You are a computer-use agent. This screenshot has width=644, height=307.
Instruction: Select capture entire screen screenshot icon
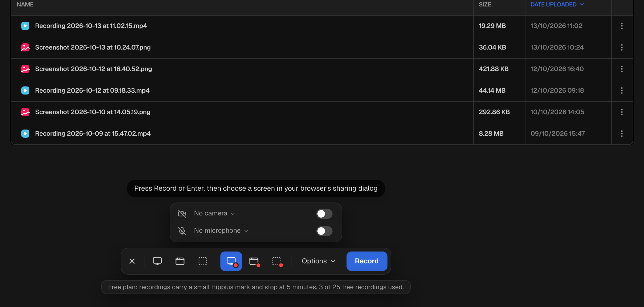pos(157,261)
